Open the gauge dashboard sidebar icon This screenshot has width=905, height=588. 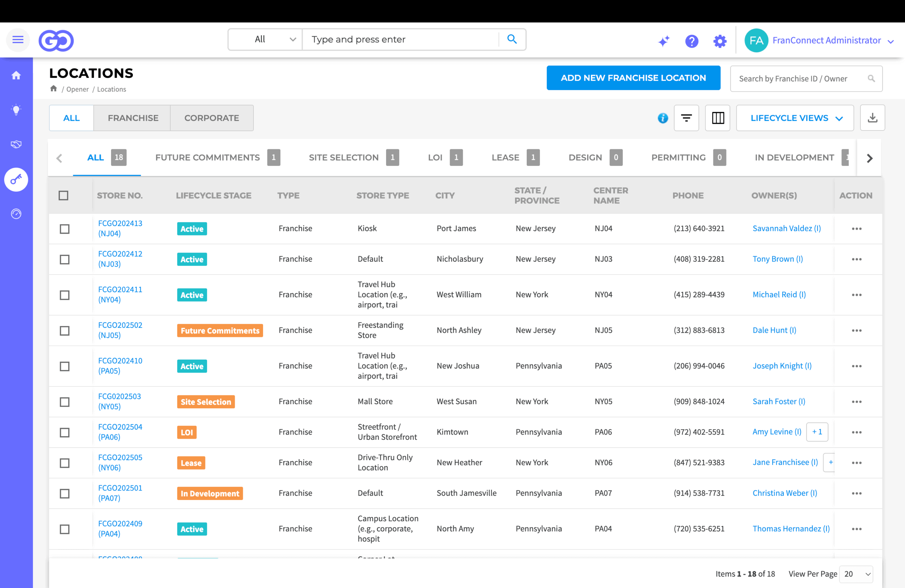click(x=16, y=214)
